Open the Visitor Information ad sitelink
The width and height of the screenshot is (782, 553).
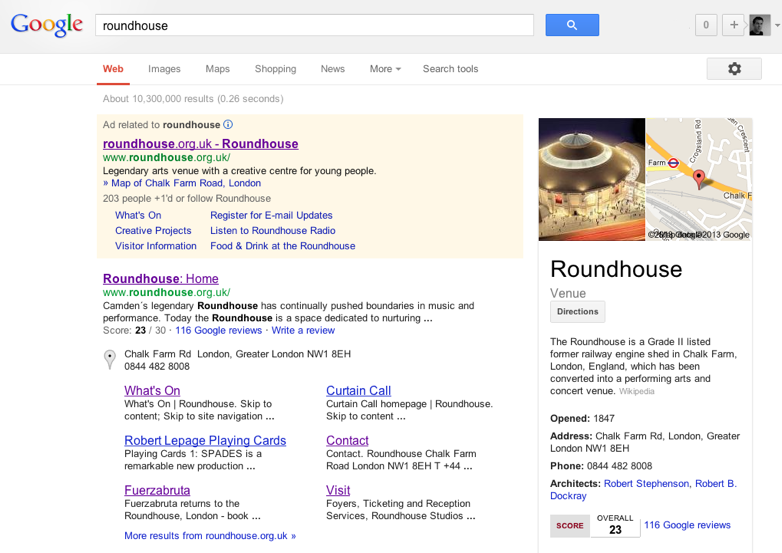click(x=156, y=246)
